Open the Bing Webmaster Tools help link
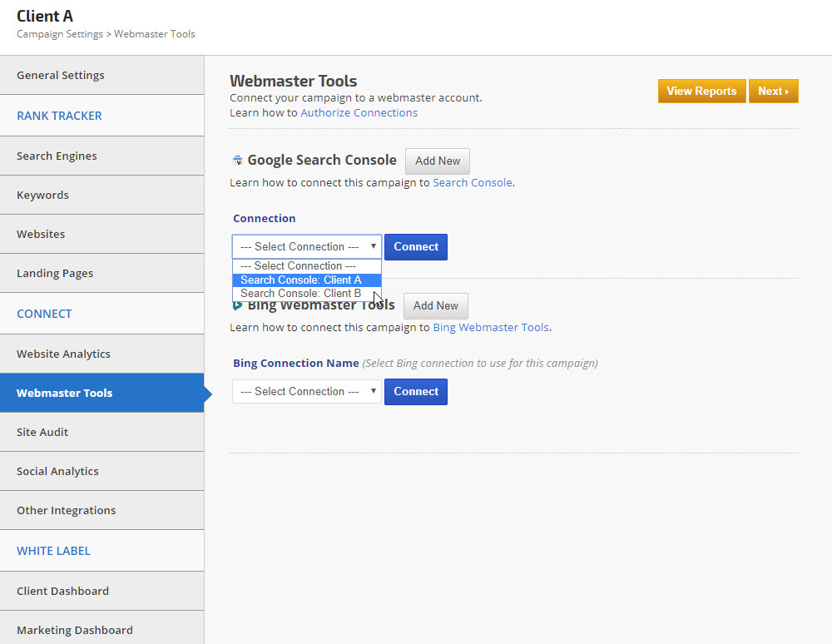This screenshot has width=832, height=644. [490, 328]
